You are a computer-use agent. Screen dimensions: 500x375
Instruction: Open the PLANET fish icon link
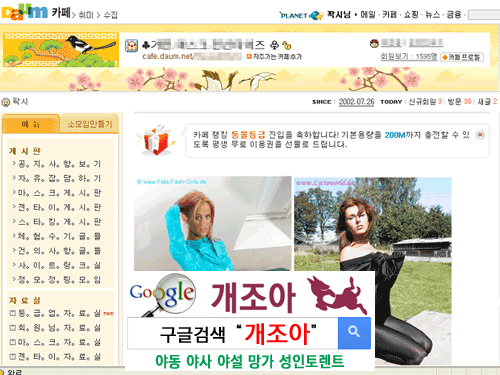[316, 15]
